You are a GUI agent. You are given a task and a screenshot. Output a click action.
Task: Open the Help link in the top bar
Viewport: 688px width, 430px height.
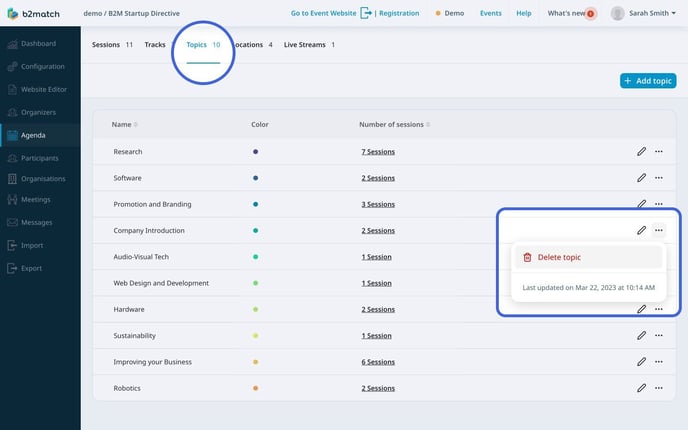[x=523, y=13]
